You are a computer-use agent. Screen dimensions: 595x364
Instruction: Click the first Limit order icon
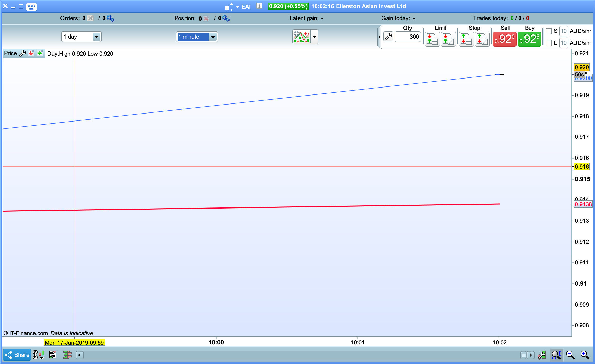coord(432,39)
